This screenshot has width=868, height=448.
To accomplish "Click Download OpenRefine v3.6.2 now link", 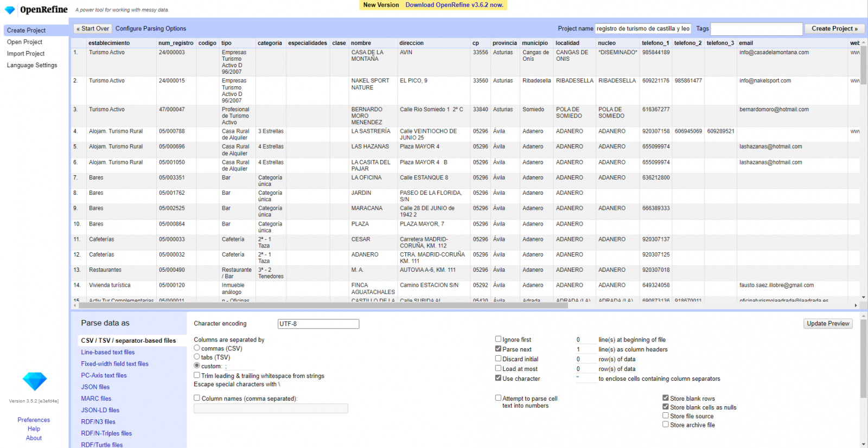I will [x=454, y=5].
